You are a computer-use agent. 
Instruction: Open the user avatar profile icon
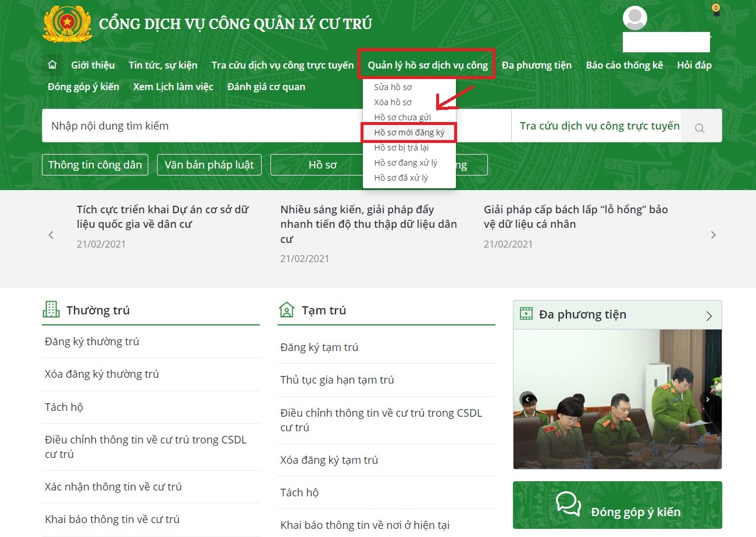pos(634,17)
